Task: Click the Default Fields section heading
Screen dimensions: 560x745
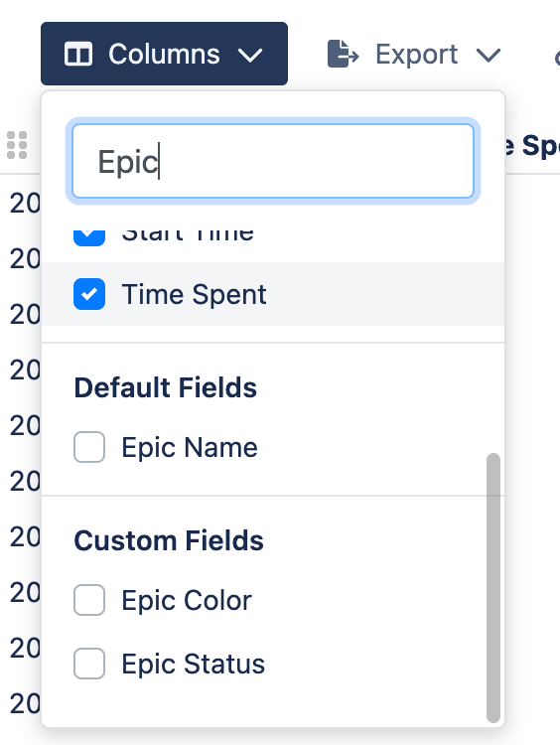Action: pyautogui.click(x=165, y=387)
